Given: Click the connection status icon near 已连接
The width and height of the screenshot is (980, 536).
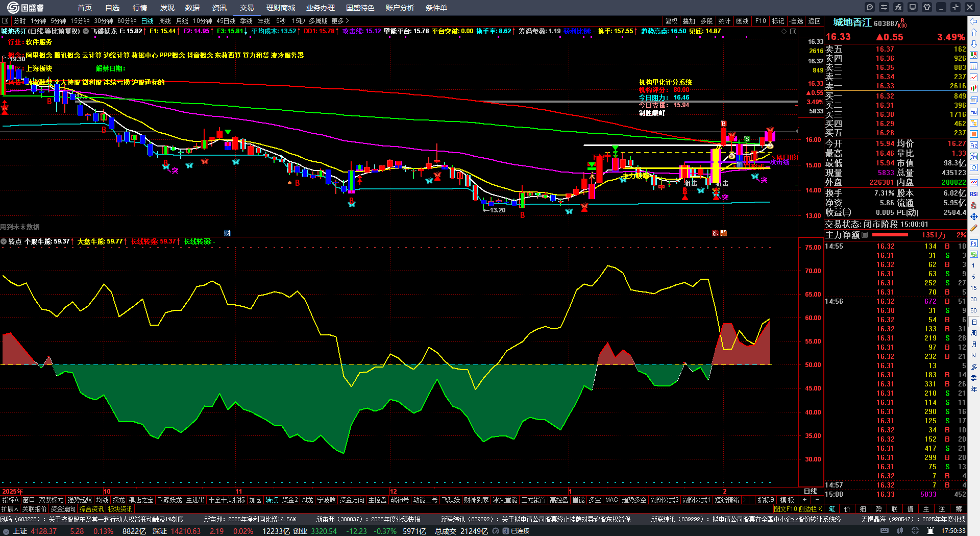Looking at the screenshot, I should click(505, 531).
